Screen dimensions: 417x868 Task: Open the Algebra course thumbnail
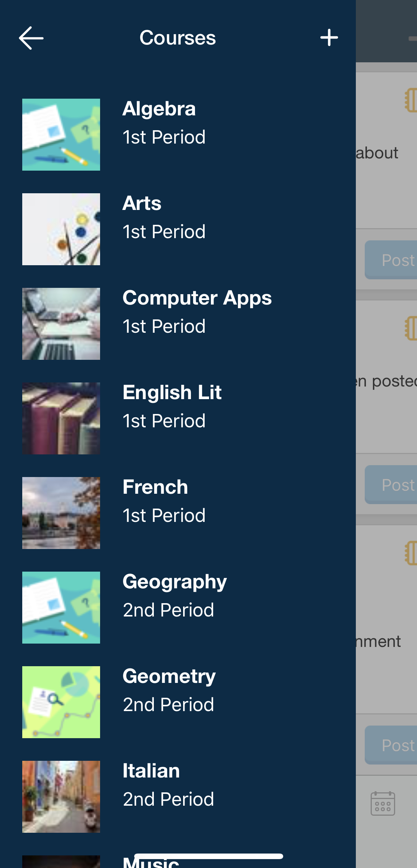point(61,135)
